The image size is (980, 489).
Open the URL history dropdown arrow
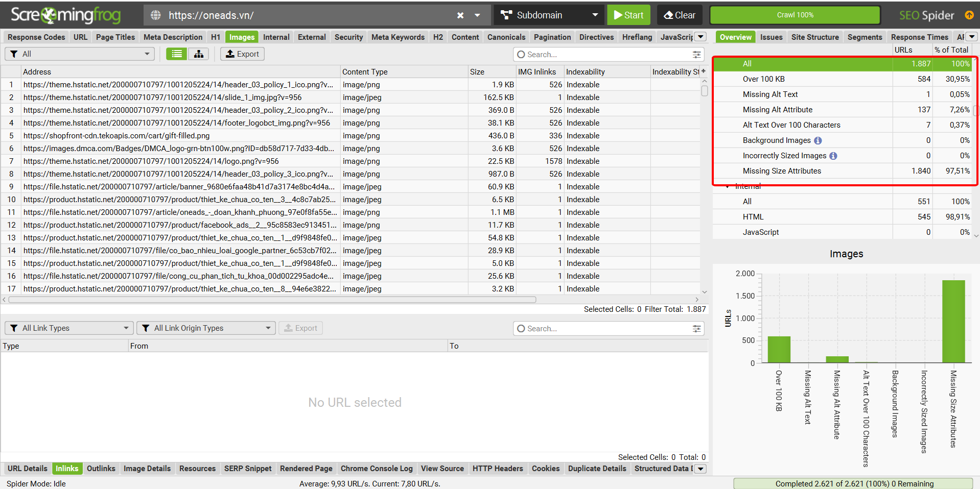click(477, 15)
